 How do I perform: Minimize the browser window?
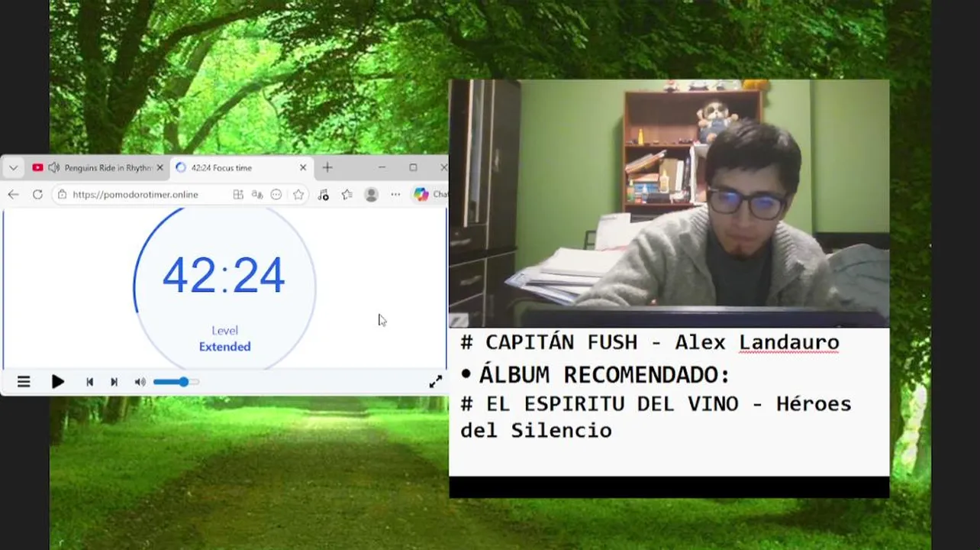[x=382, y=168]
